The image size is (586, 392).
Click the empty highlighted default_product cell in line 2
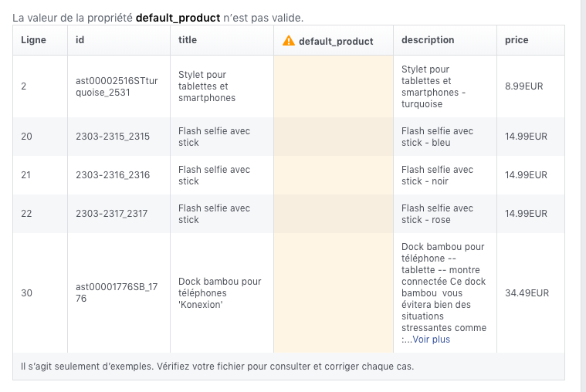click(x=334, y=86)
